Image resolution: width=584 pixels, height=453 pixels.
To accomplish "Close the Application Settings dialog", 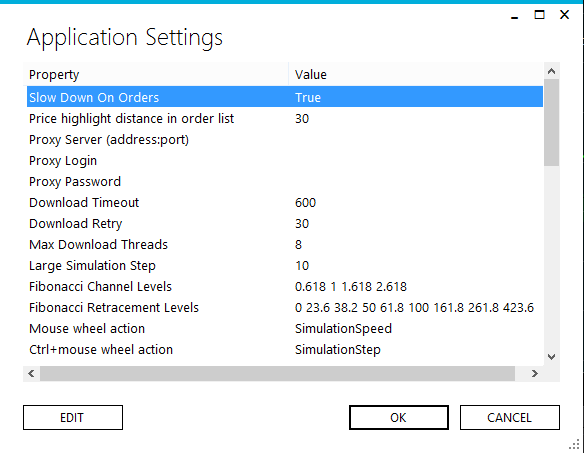I will click(565, 15).
